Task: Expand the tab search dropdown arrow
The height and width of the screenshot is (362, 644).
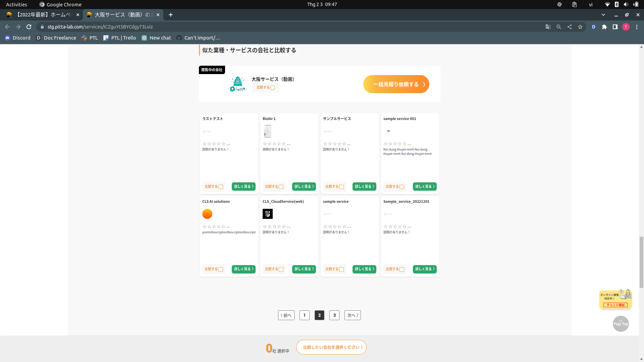Action: coord(603,15)
